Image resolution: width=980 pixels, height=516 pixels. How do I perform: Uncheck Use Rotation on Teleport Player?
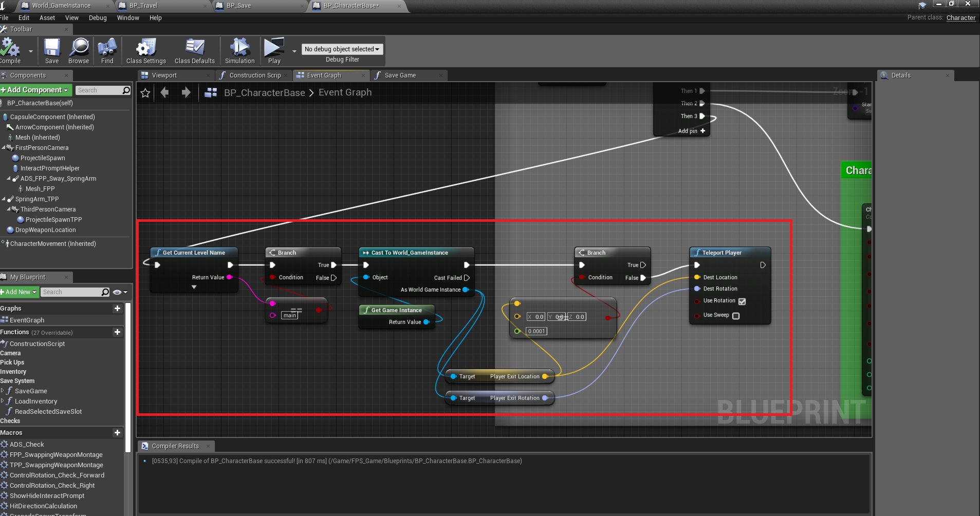tap(742, 301)
